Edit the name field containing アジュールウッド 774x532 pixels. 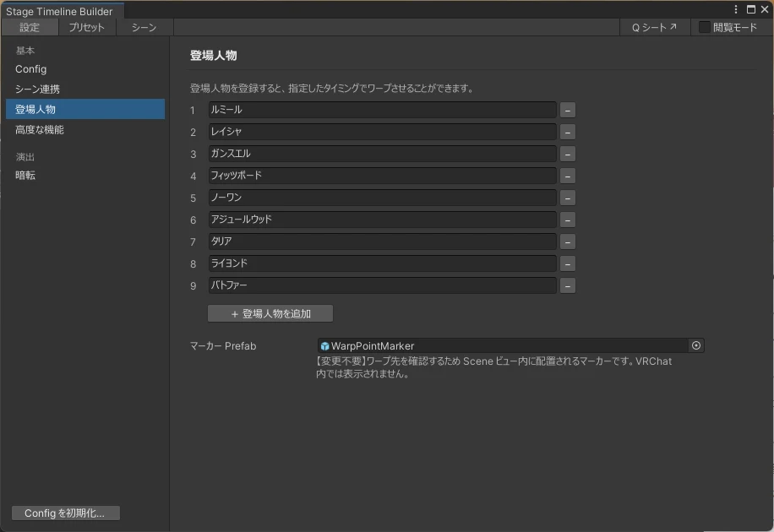(x=382, y=220)
